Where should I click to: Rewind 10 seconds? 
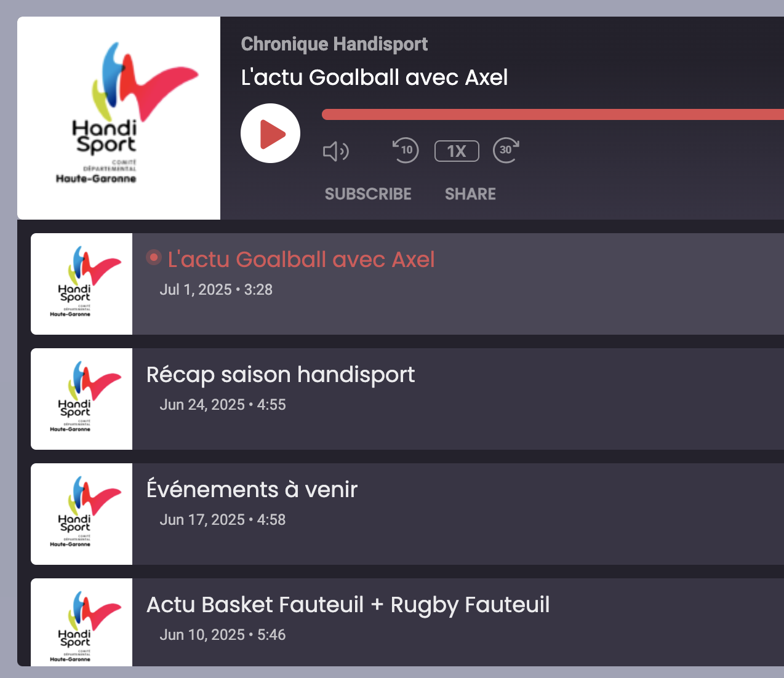[406, 150]
